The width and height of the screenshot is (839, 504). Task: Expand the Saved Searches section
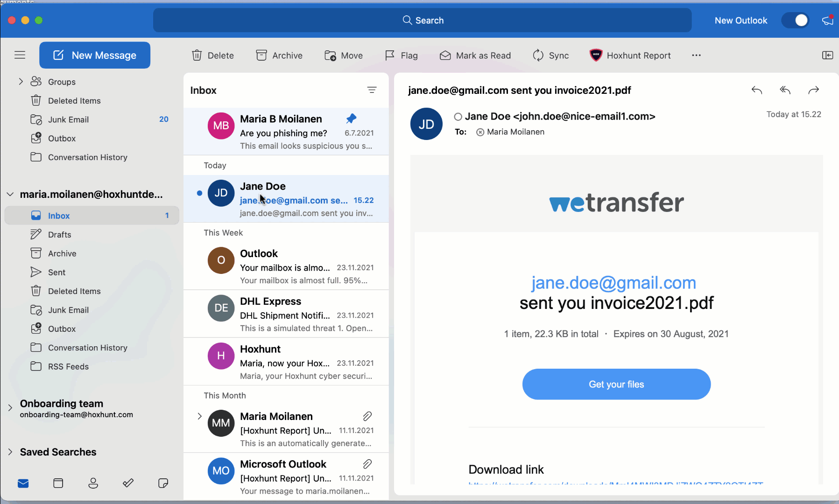[10, 452]
